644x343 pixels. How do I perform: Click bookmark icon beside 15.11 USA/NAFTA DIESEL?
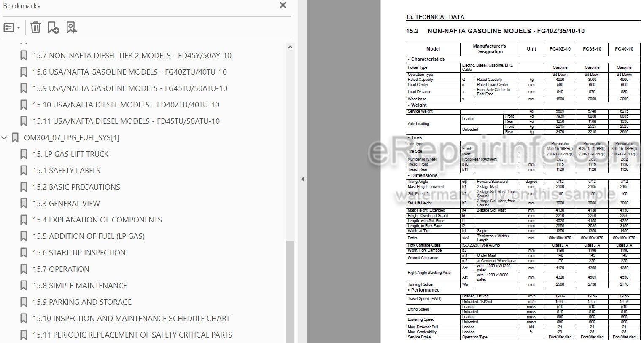[x=24, y=121]
